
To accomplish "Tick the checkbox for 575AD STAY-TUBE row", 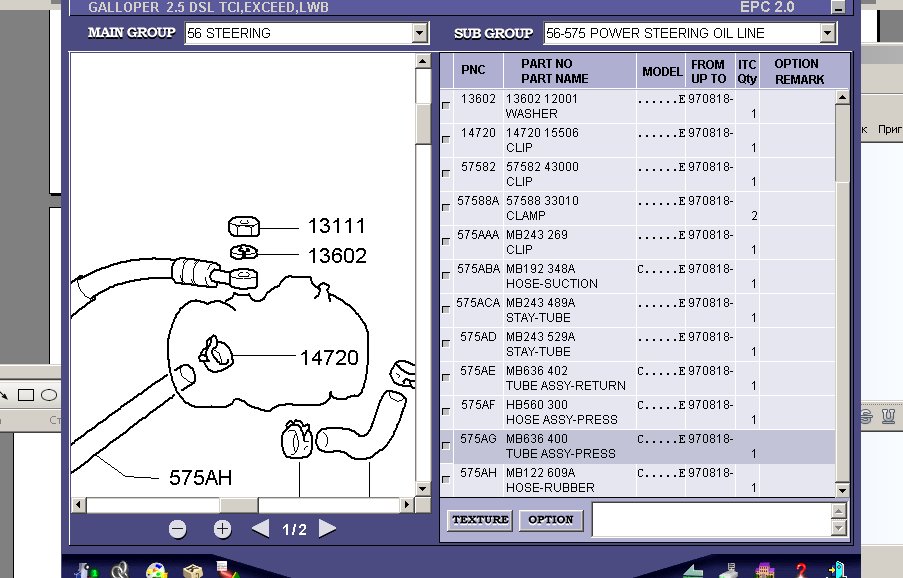I will point(446,343).
